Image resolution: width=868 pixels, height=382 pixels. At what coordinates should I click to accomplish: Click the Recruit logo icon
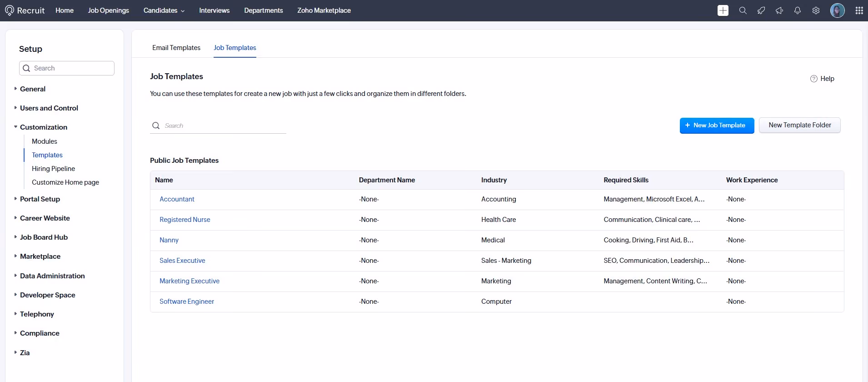click(10, 10)
